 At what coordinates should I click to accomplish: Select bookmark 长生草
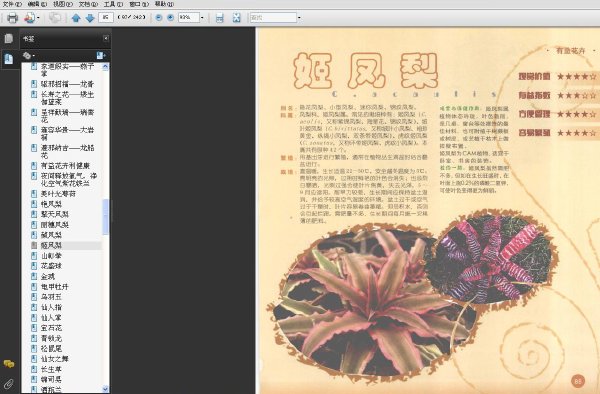pos(51,369)
